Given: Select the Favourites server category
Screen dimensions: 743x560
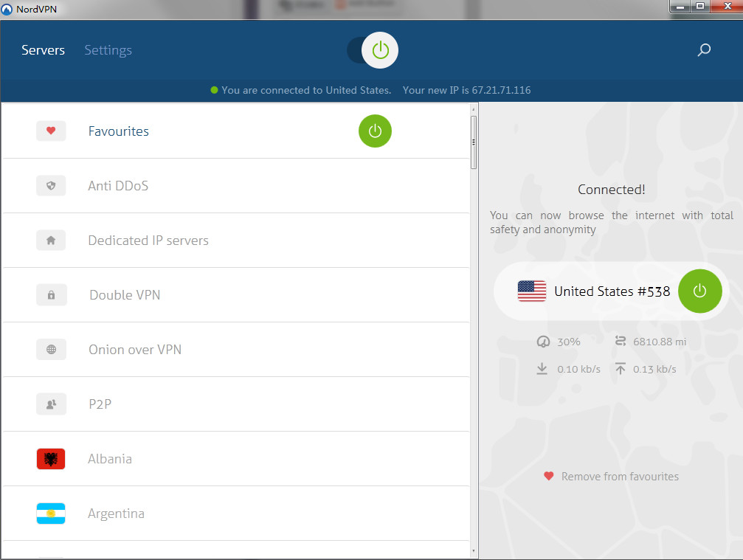Looking at the screenshot, I should coord(235,131).
